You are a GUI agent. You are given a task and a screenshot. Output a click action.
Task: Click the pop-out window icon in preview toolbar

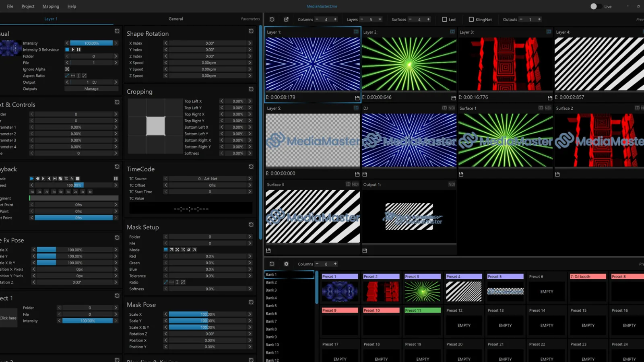click(286, 19)
